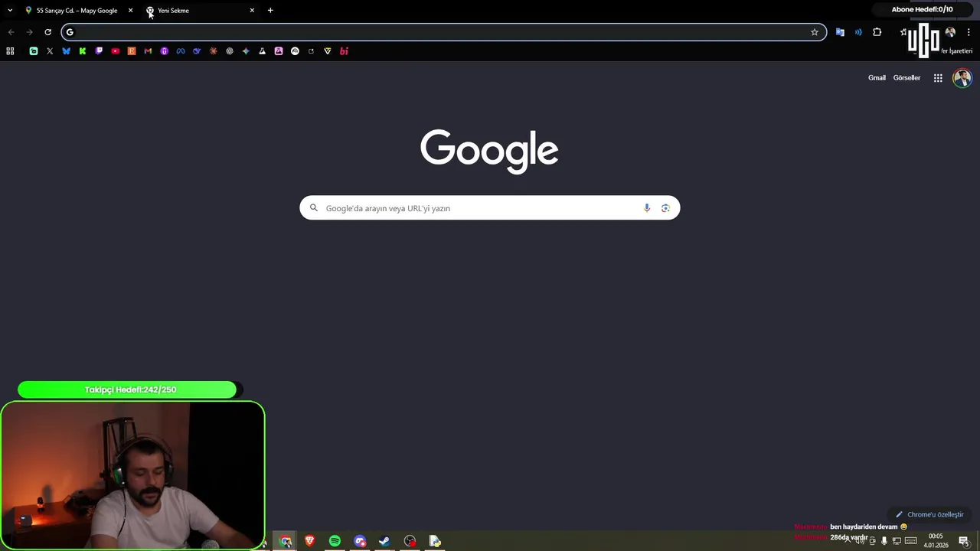Screen dimensions: 980x551
Task: Open the Extensions puzzle-piece menu
Action: 877,32
